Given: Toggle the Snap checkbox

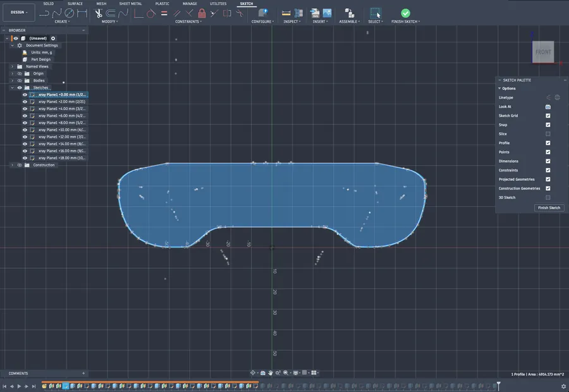Looking at the screenshot, I should (548, 125).
